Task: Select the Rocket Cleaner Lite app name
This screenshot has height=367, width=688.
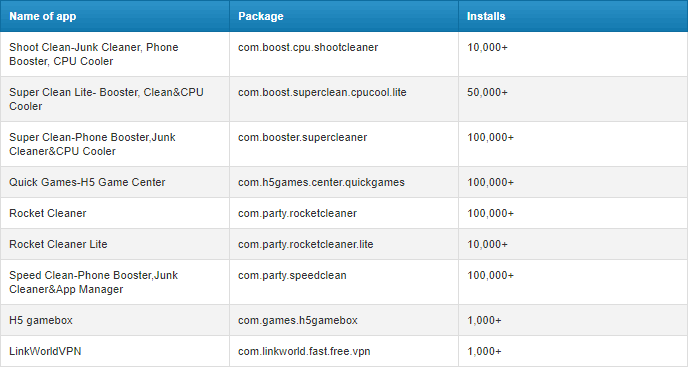Action: tap(58, 244)
